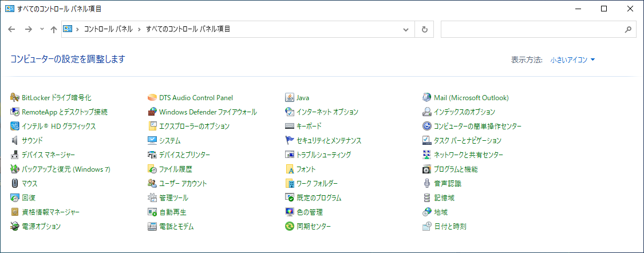This screenshot has width=644, height=253.
Task: Click the title bar Control Panel icon
Action: coord(9,9)
